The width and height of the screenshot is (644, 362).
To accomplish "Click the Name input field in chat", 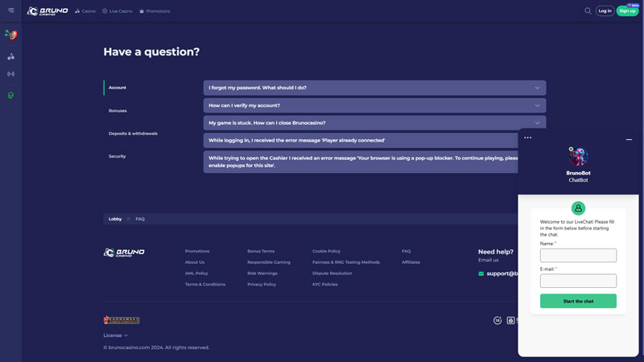I will point(578,255).
